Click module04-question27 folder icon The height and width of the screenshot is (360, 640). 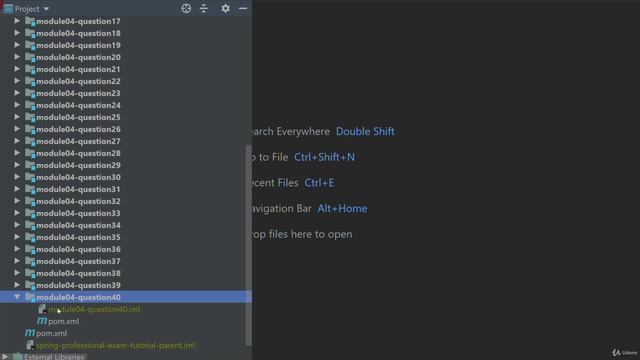point(30,141)
